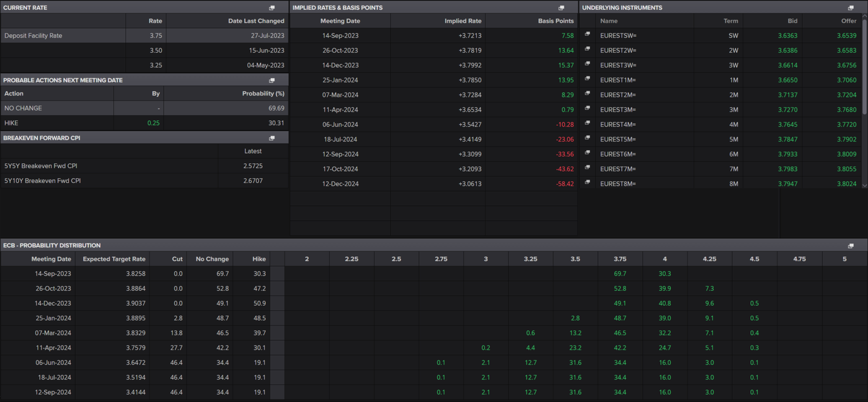
Task: Pop out Probable Actions Next Meeting Date panel
Action: pyautogui.click(x=272, y=81)
